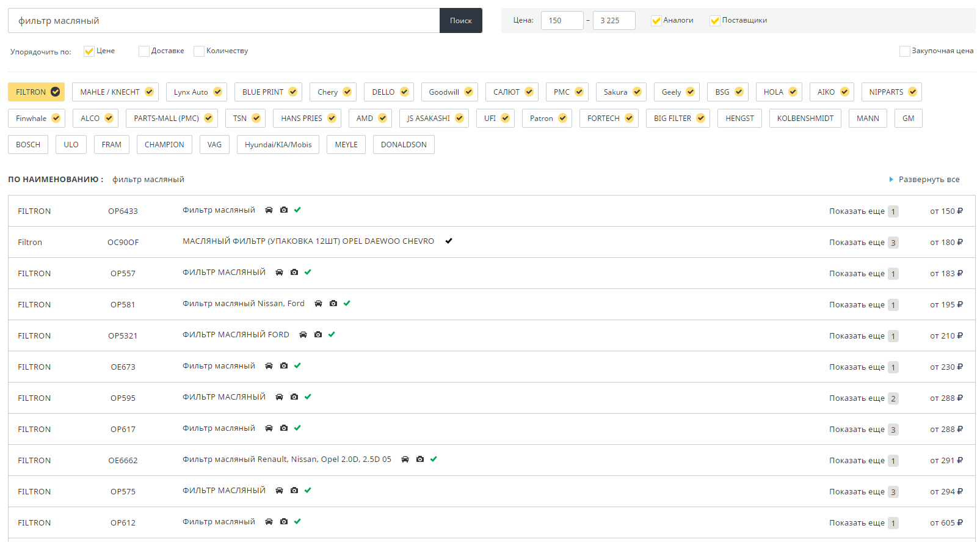Click the Поиск search button

tap(461, 21)
